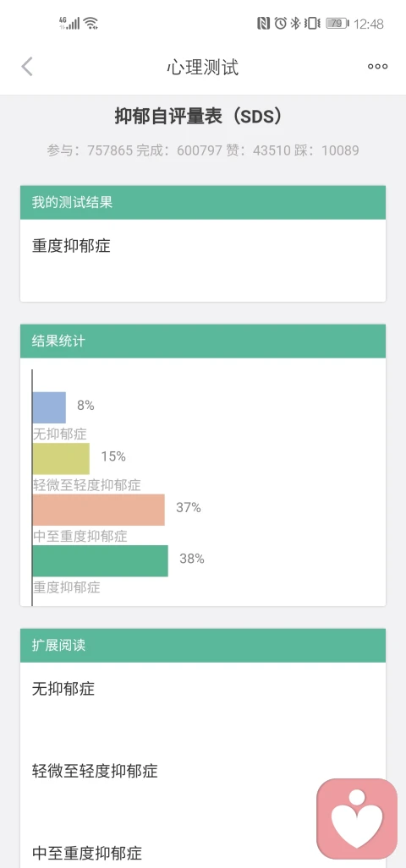This screenshot has width=406, height=868.
Task: Tap the pink floating heart icon
Action: point(357,818)
